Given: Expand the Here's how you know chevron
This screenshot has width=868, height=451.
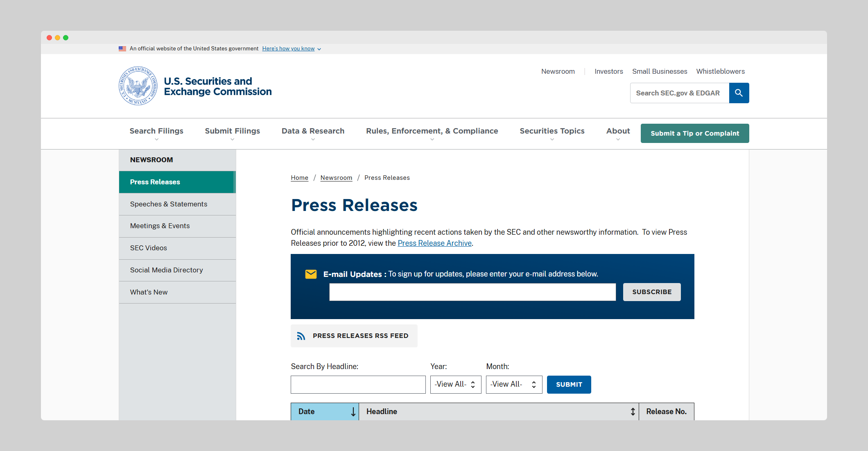Looking at the screenshot, I should coord(319,49).
